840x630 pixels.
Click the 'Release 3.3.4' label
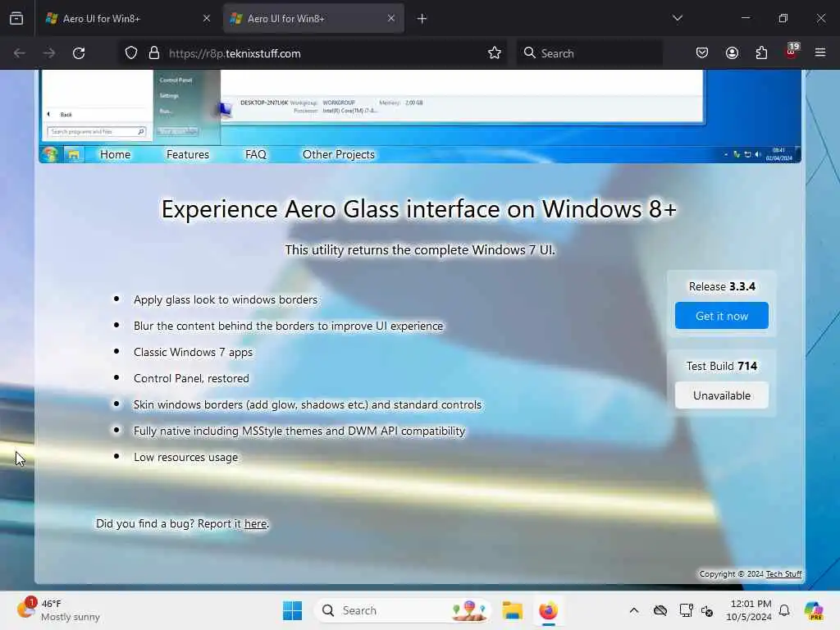(722, 286)
